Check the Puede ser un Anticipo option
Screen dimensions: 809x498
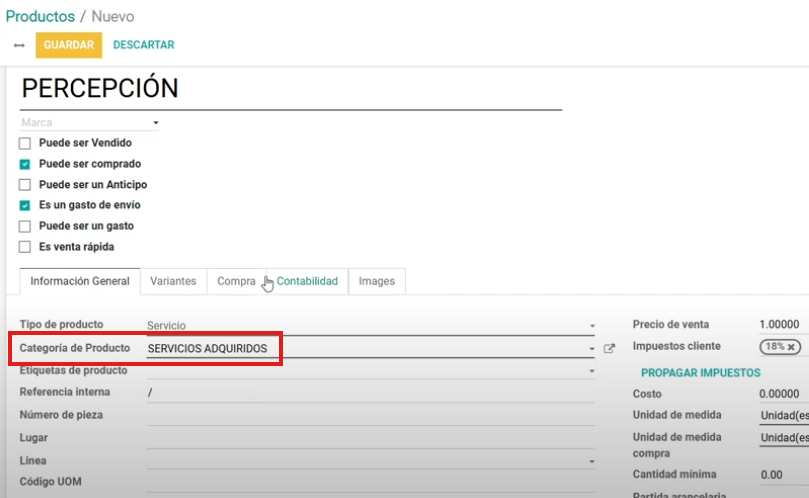tap(25, 185)
